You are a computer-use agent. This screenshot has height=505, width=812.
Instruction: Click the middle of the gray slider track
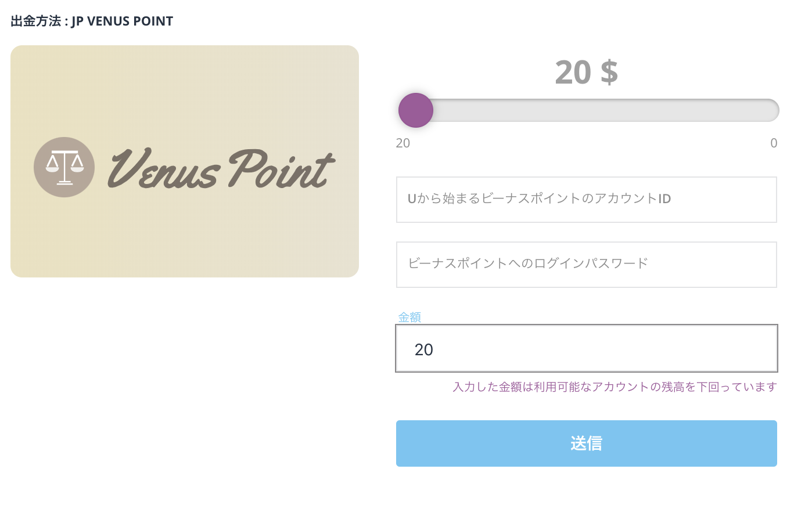(x=587, y=110)
